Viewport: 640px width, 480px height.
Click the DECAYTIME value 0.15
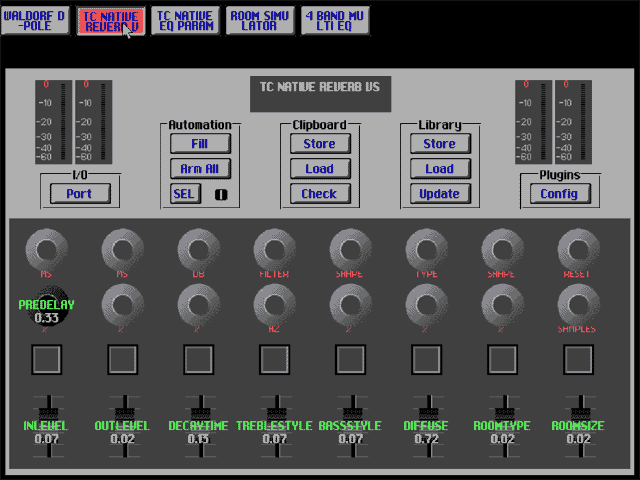[x=198, y=439]
